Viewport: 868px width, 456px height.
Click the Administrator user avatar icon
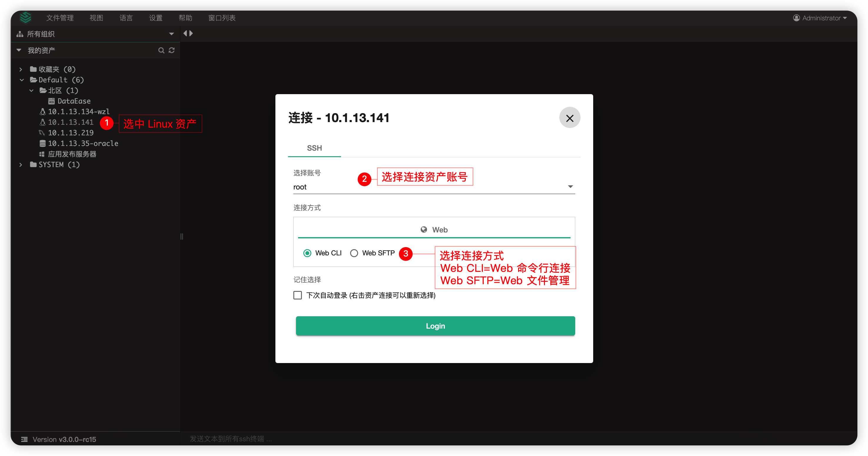tap(796, 18)
